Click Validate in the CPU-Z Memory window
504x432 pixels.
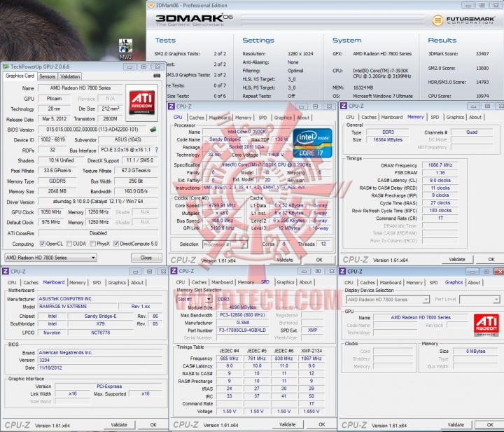457,259
